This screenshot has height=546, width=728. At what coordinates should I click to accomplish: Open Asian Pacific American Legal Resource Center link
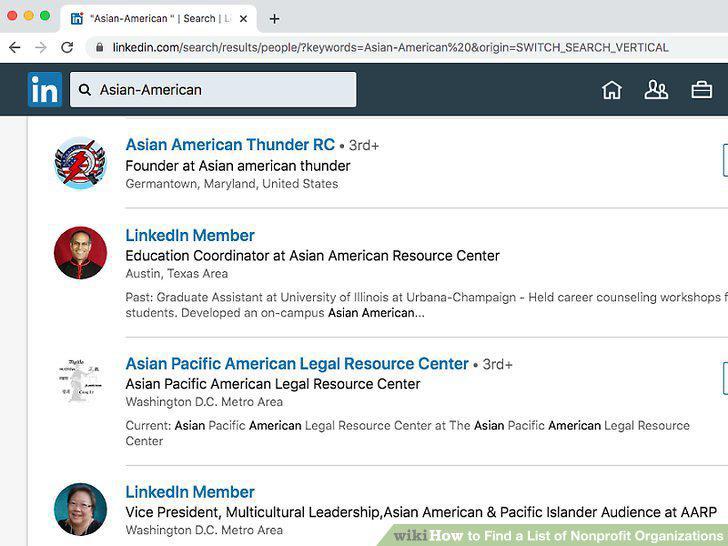tap(297, 364)
